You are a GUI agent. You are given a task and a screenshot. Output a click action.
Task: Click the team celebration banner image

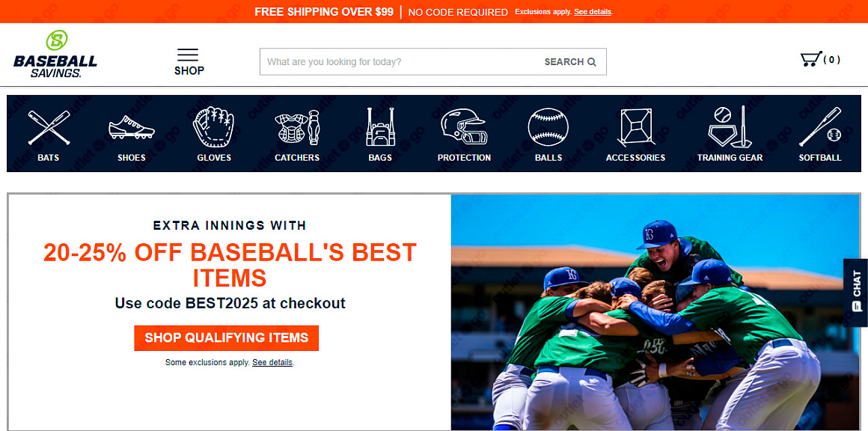(x=655, y=311)
